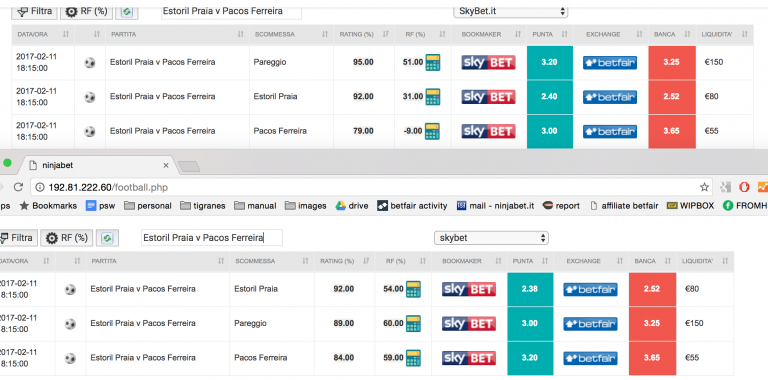Select red BANCA cell showing 3.65 below
The height and width of the screenshot is (380, 768).
(x=652, y=358)
